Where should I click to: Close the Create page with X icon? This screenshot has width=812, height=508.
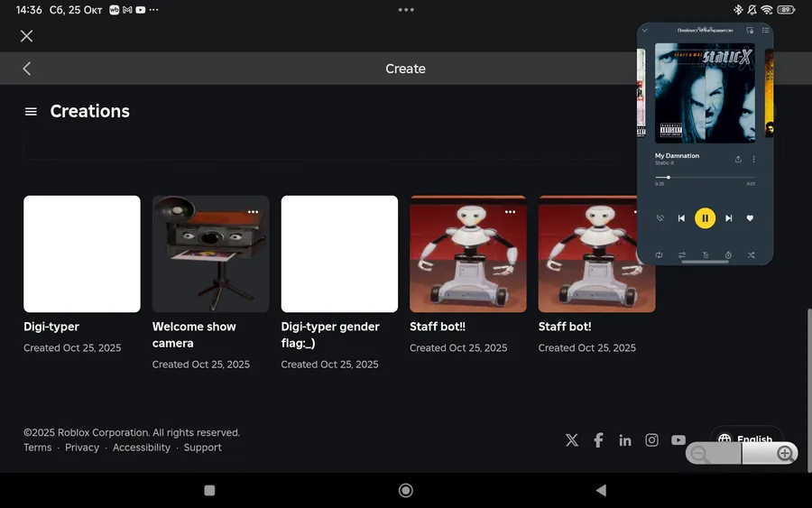pos(26,36)
